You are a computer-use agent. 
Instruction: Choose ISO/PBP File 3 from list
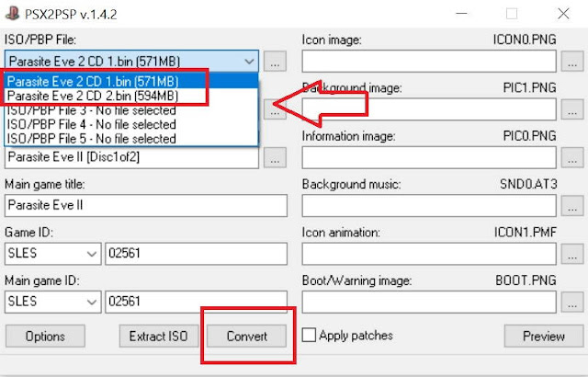(x=92, y=110)
